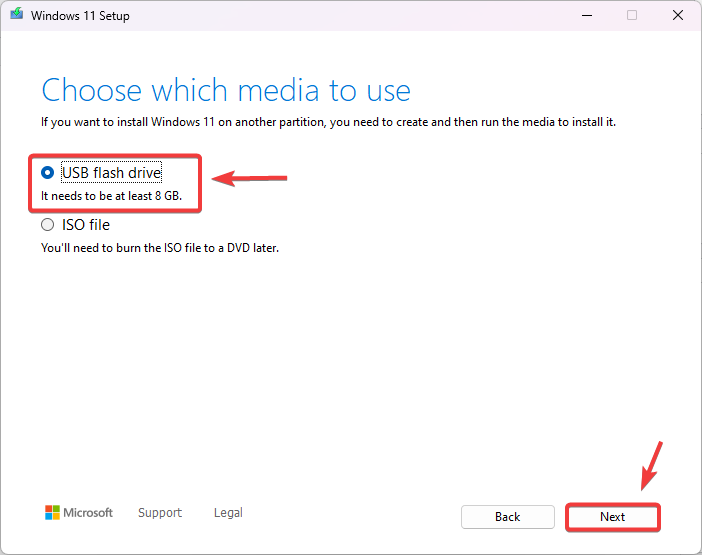Viewport: 702px width, 555px height.
Task: Click the 'install Windows 11 on another partition' description
Action: point(328,122)
